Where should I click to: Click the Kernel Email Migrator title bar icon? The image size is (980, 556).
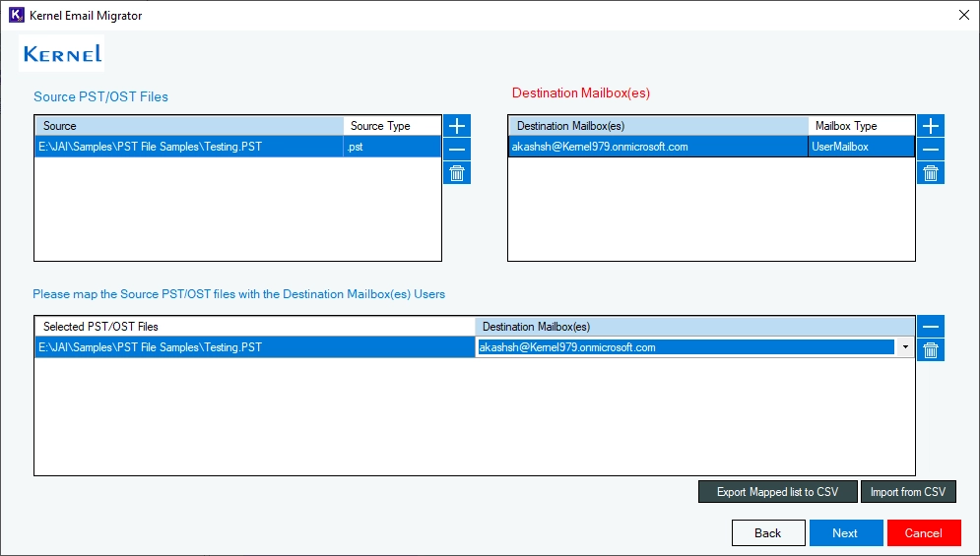pyautogui.click(x=16, y=15)
